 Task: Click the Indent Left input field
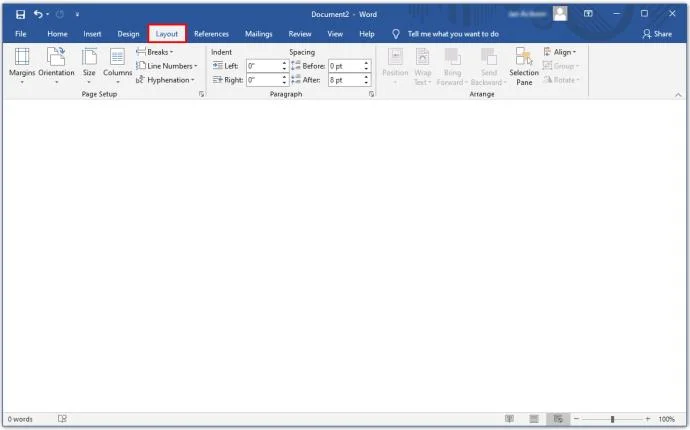[x=267, y=66]
